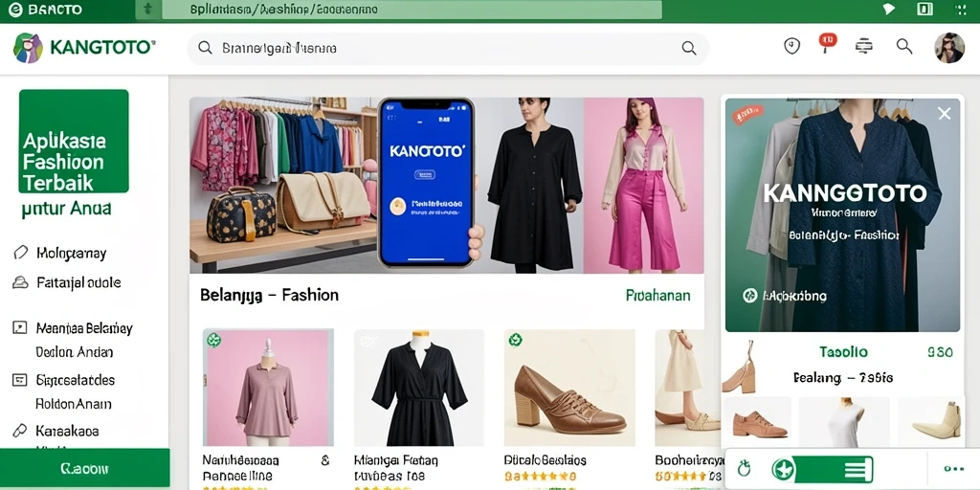Click the 9S0 value in popup
980x490 pixels.
point(940,352)
